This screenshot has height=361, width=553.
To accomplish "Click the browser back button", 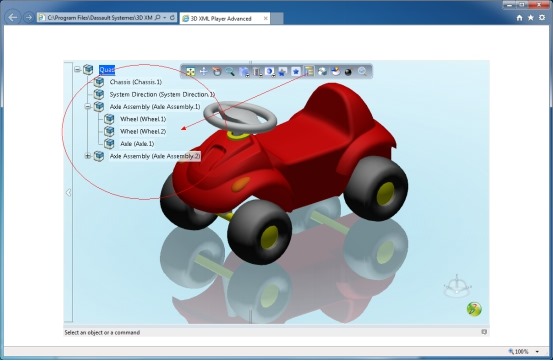I will coord(13,17).
